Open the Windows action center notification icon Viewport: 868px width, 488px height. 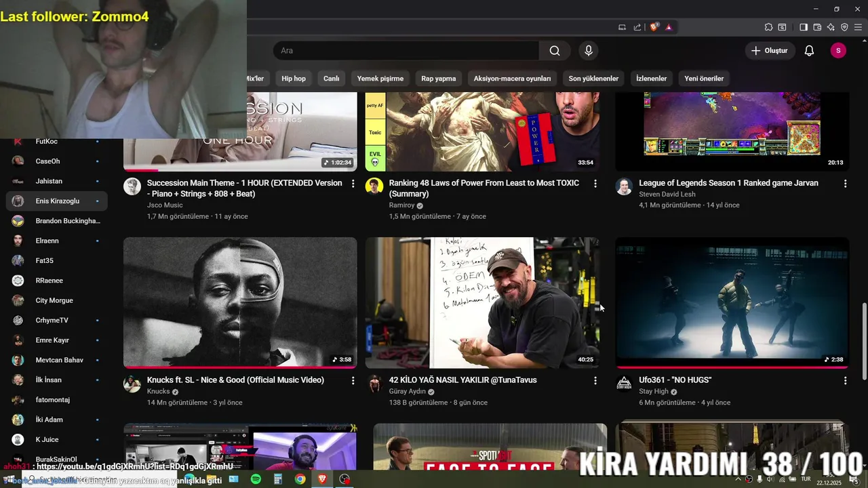tap(854, 480)
